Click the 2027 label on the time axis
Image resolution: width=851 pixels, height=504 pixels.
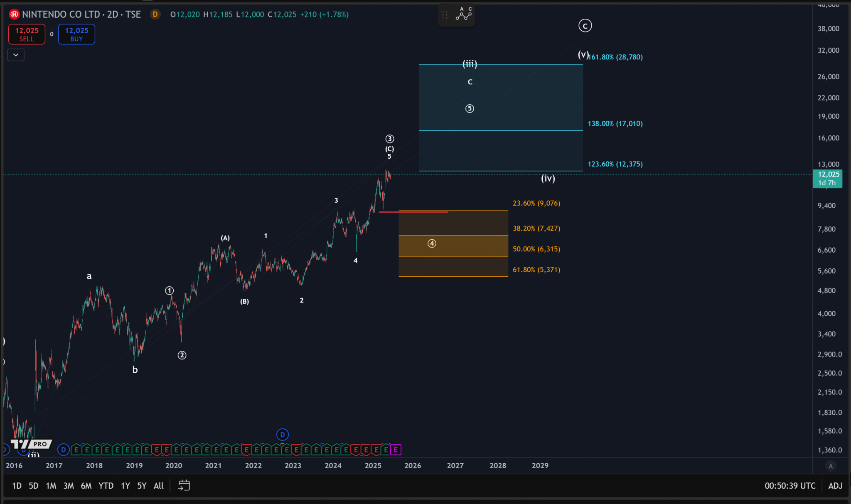tap(455, 466)
